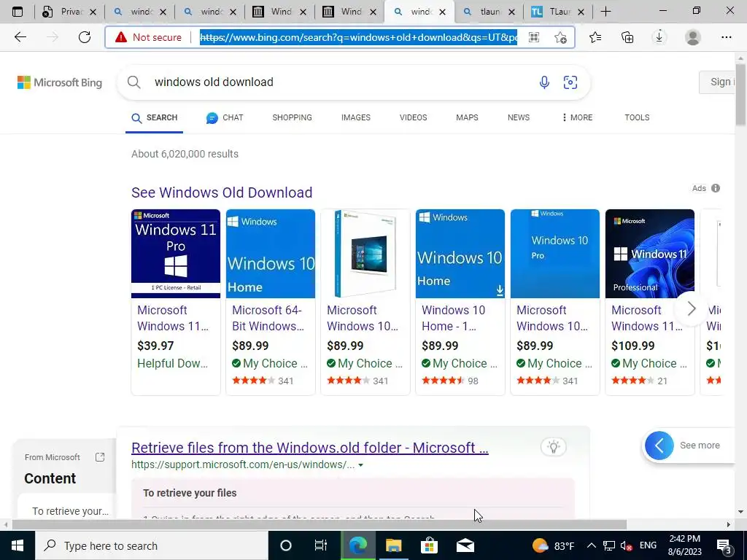
Task: Open From Microsoft external link icon
Action: 99,457
